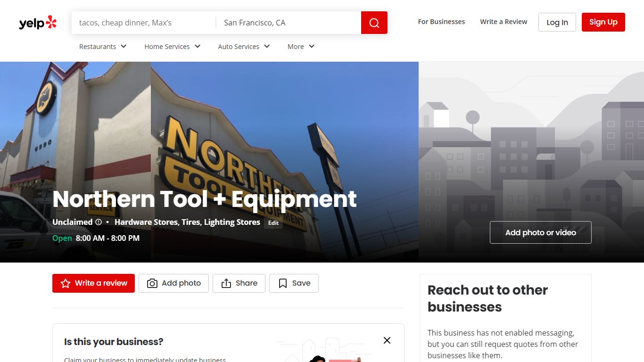
Task: Click the Northern Tool + Equipment title
Action: click(205, 199)
